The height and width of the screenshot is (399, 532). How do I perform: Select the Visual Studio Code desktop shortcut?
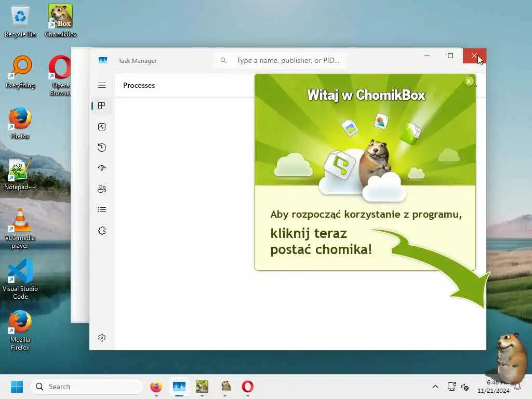(x=20, y=279)
